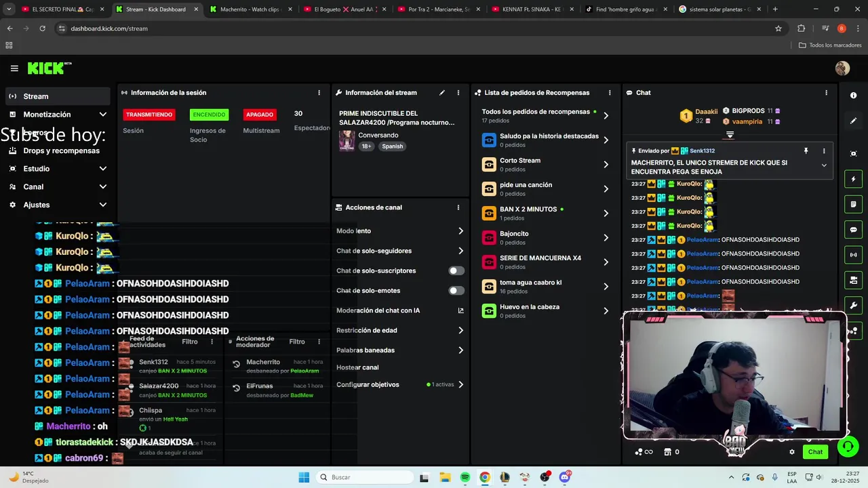
Task: Open Acciones de canal three-dot menu
Action: tap(458, 207)
